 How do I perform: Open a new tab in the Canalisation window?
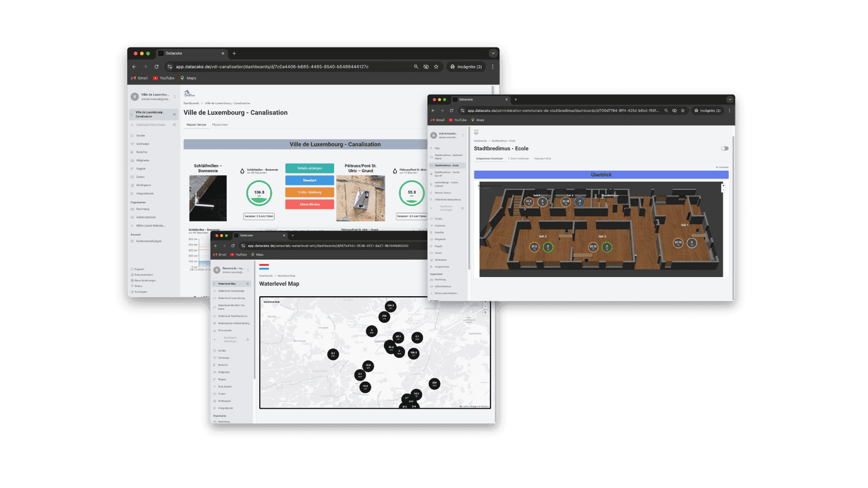pyautogui.click(x=234, y=53)
